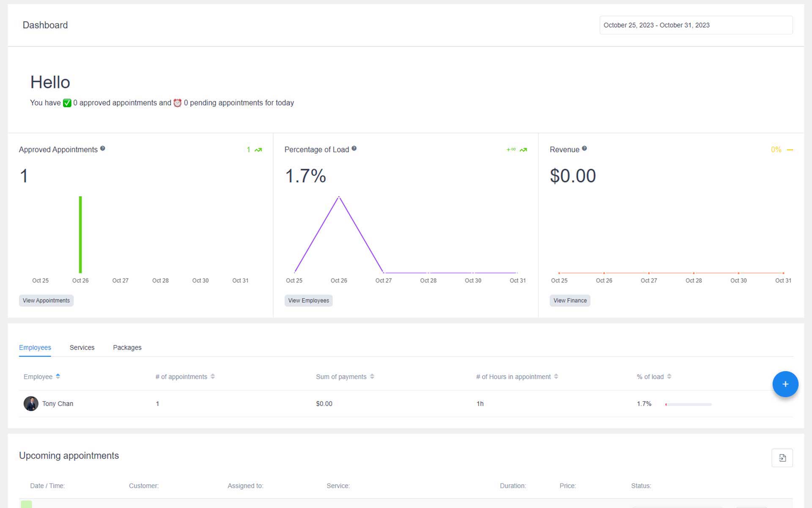Click the Oct 31 point on revenue chart

783,273
